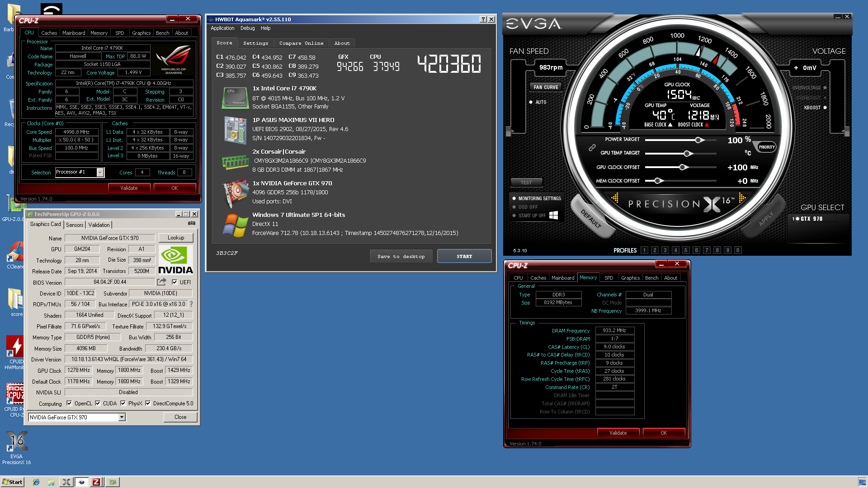Image resolution: width=868 pixels, height=488 pixels.
Task: Adjust the MEM CLOCK OFFSET slider handle
Action: (658, 181)
